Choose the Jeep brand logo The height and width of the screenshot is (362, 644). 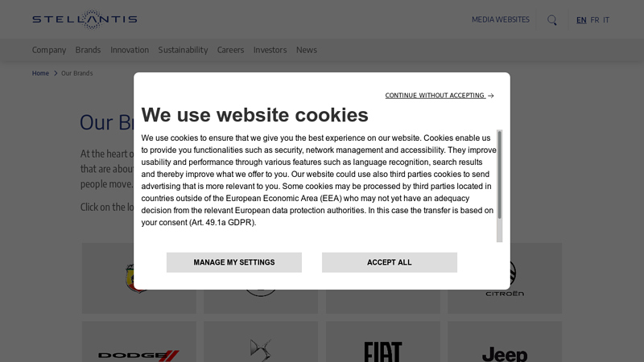(505, 354)
